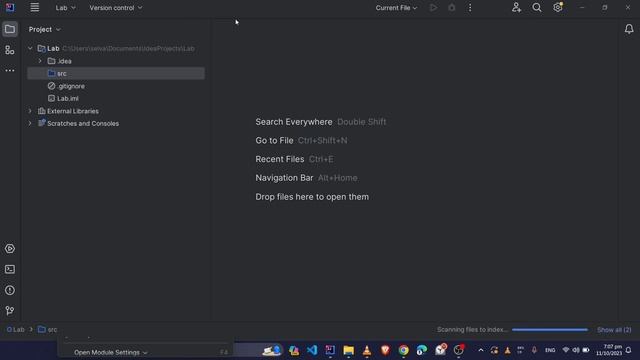Open the Services tool window

click(10, 249)
